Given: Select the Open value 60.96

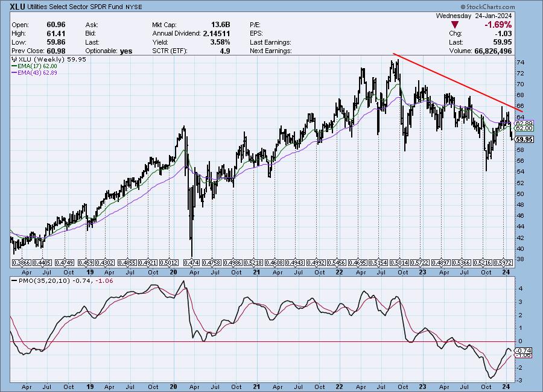Looking at the screenshot, I should (x=56, y=25).
